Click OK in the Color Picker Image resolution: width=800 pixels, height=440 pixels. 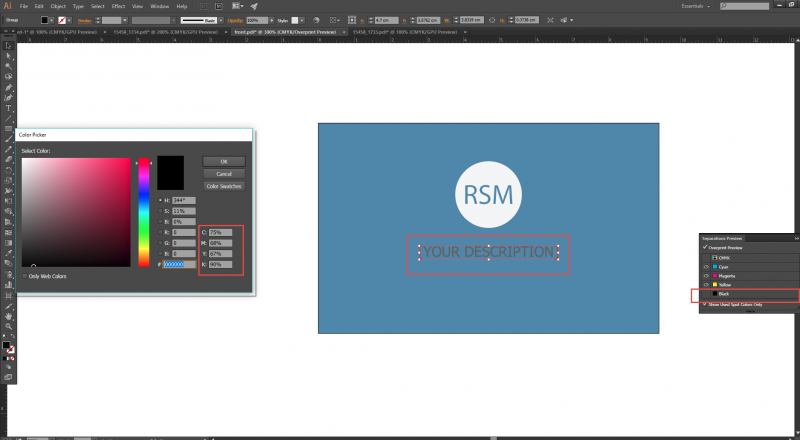[x=223, y=160]
